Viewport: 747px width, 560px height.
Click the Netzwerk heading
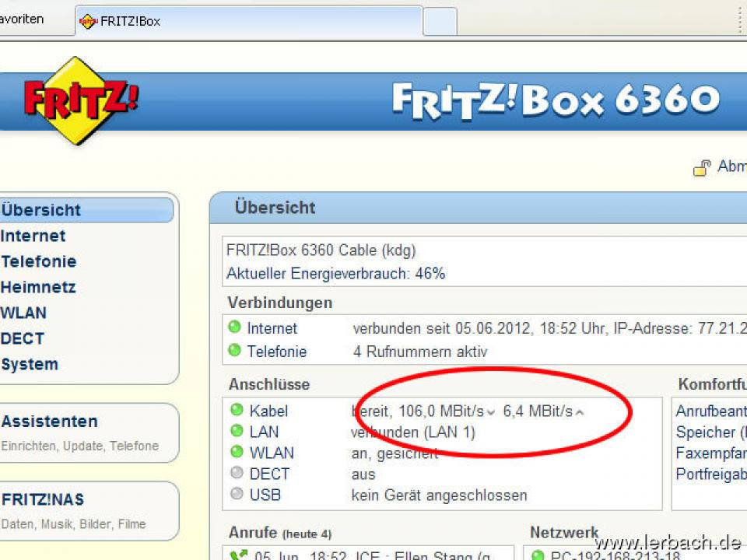click(x=564, y=532)
